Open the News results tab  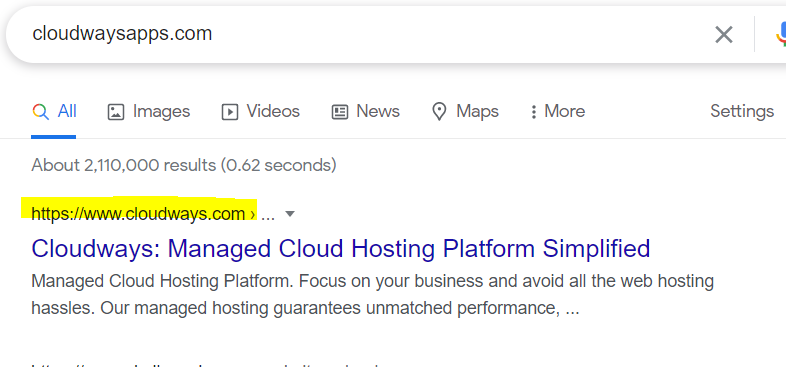pos(365,111)
